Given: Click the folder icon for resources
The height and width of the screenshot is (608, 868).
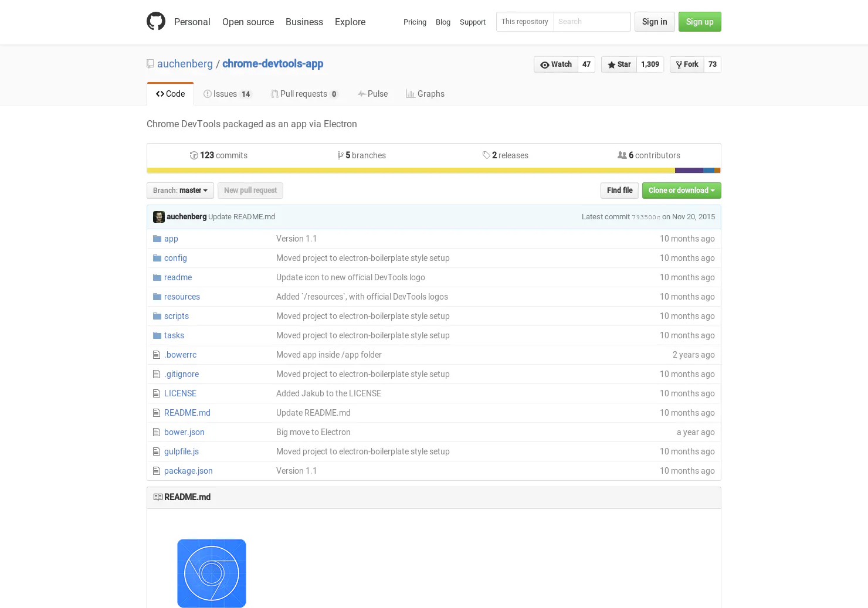Looking at the screenshot, I should click(157, 297).
